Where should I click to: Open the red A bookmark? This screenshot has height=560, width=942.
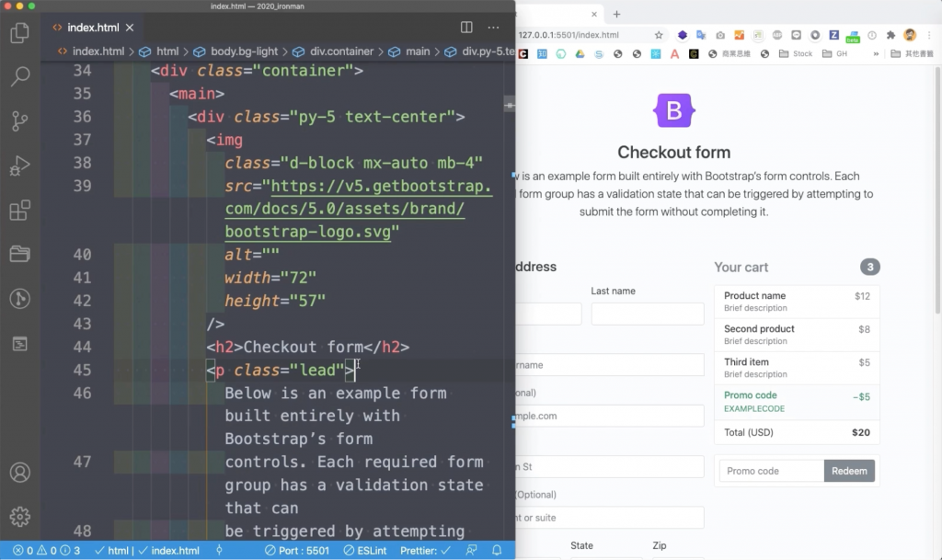tap(674, 54)
